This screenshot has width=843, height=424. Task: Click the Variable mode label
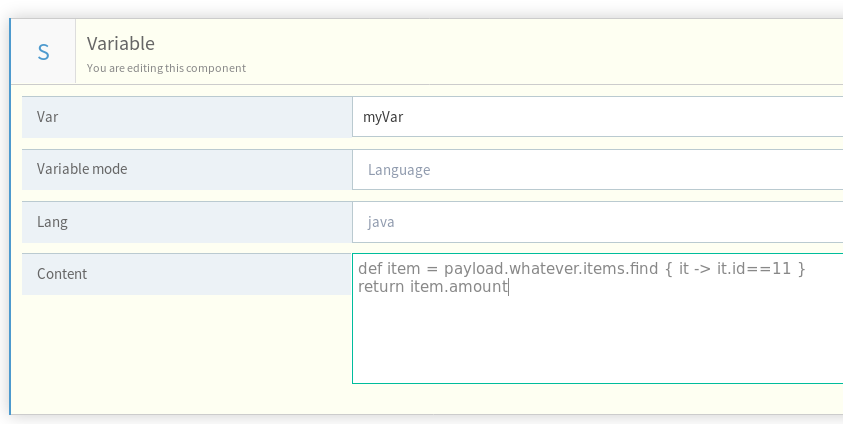coord(82,169)
